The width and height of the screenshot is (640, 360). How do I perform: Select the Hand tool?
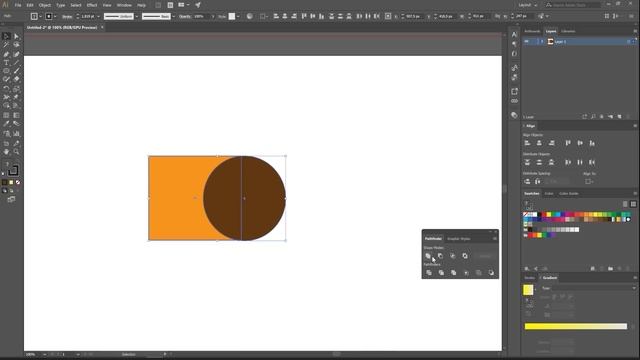pyautogui.click(x=6, y=152)
